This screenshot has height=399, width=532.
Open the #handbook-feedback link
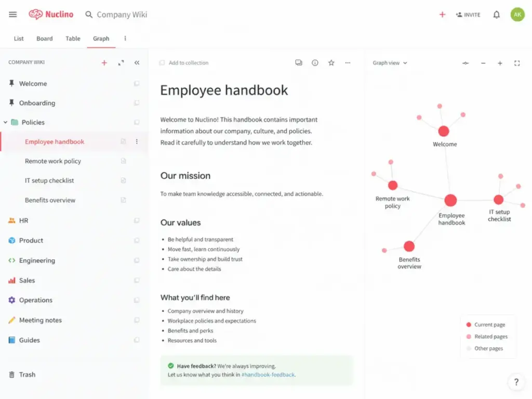pos(268,375)
